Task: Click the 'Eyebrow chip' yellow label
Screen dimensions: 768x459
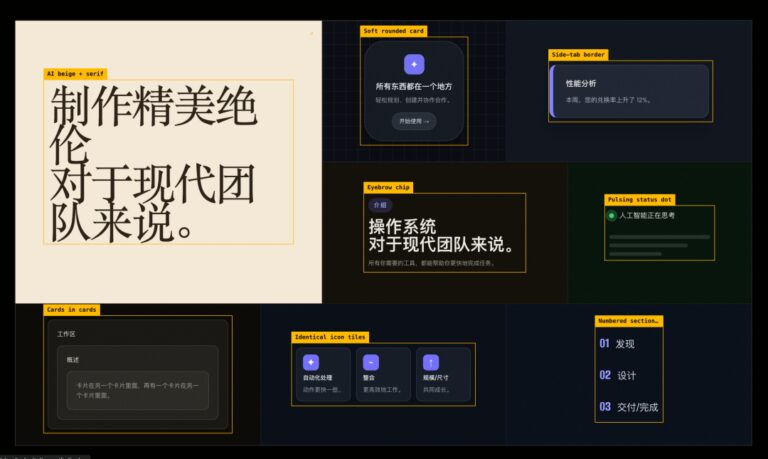Action: pyautogui.click(x=388, y=187)
